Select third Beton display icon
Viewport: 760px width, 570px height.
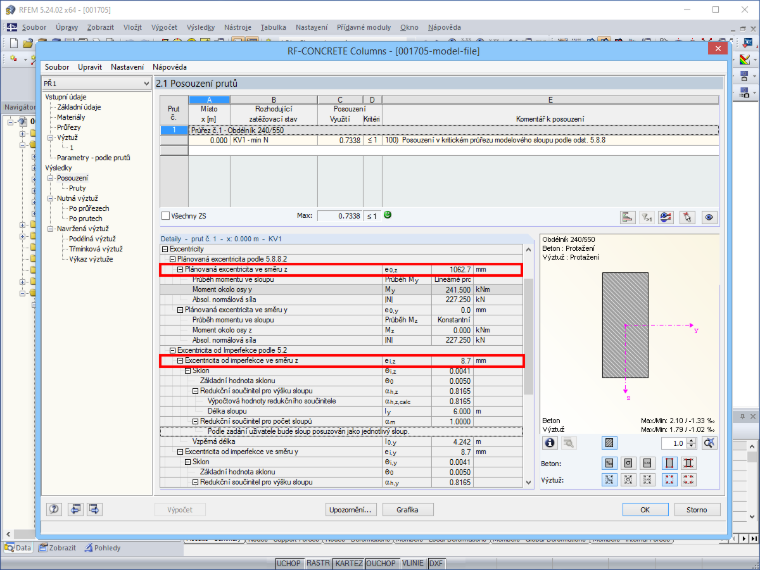coord(647,463)
